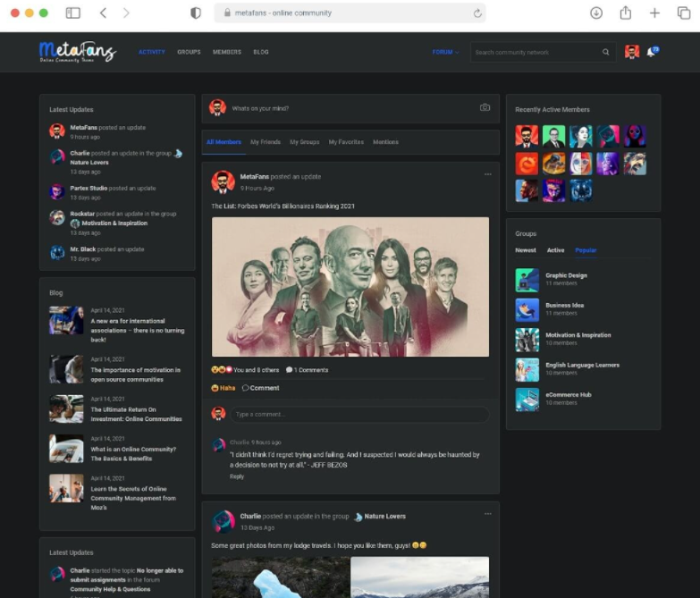Click camera icon to add a photo
700x598 pixels.
[x=485, y=107]
